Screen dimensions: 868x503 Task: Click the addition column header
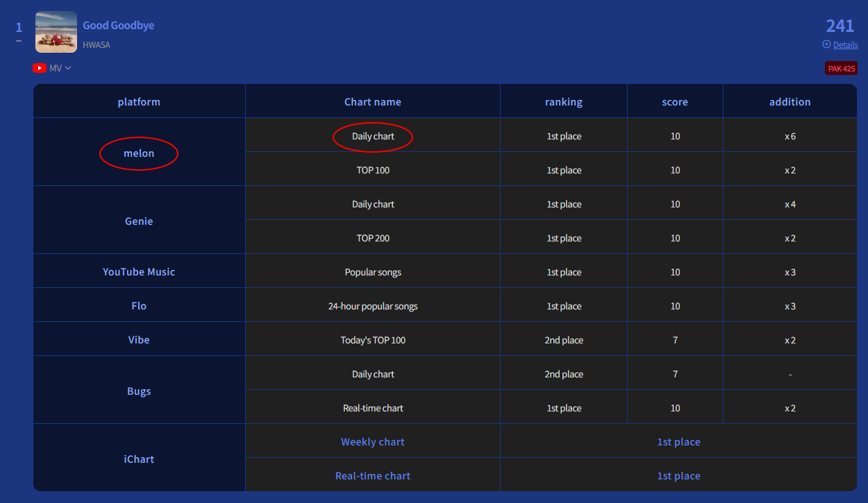tap(790, 101)
